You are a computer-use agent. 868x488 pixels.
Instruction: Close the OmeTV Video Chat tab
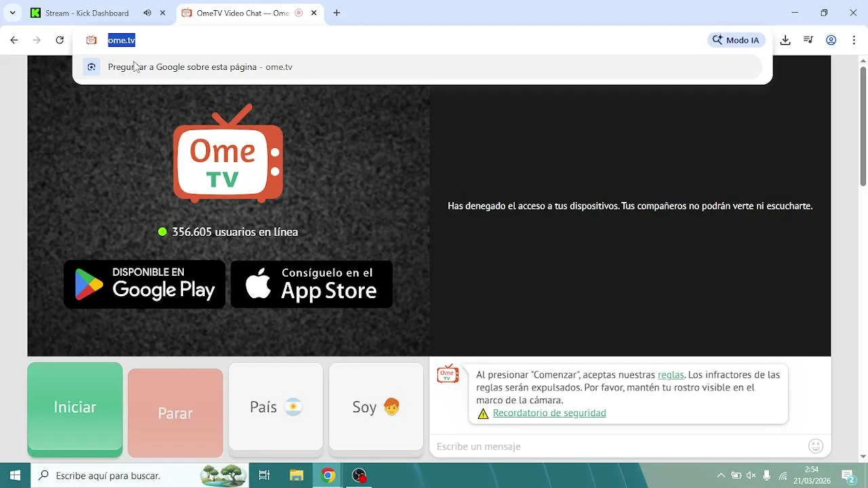tap(313, 13)
